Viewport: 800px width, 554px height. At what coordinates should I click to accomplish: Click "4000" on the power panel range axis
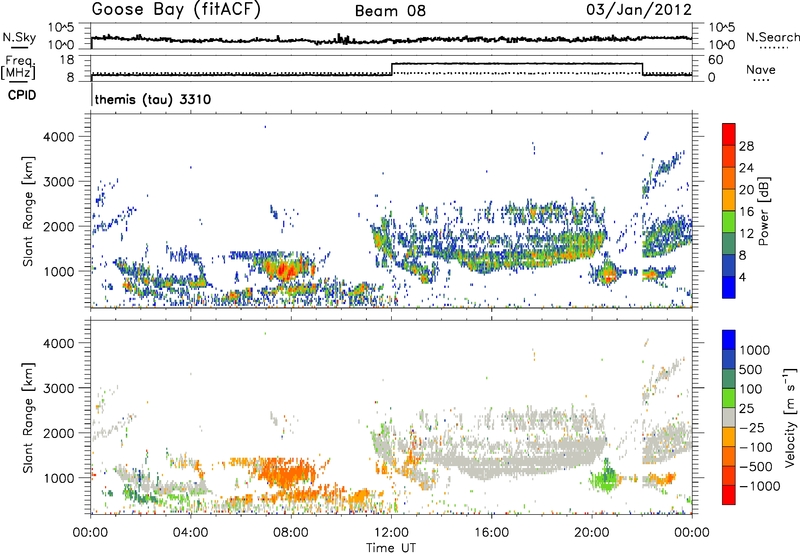click(x=59, y=137)
